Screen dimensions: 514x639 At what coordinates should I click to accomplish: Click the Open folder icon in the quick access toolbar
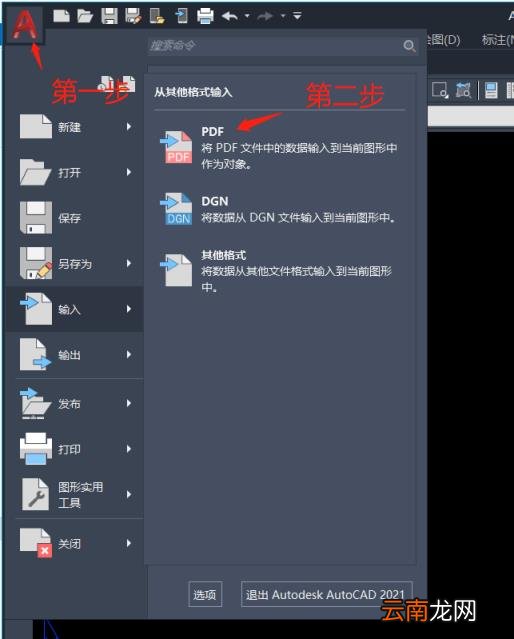[x=85, y=16]
